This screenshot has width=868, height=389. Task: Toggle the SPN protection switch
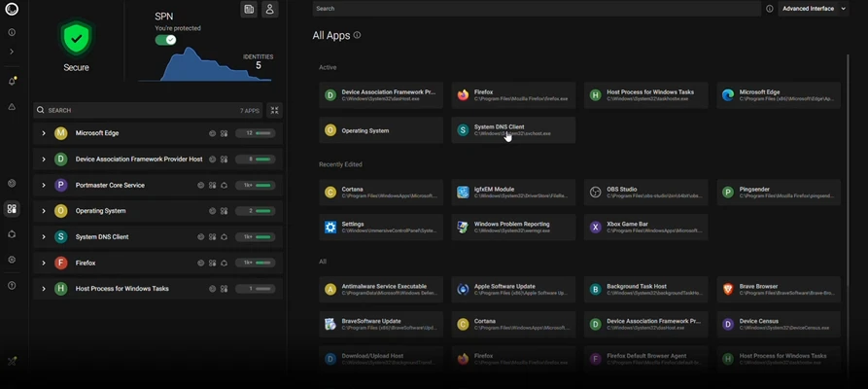pos(165,40)
